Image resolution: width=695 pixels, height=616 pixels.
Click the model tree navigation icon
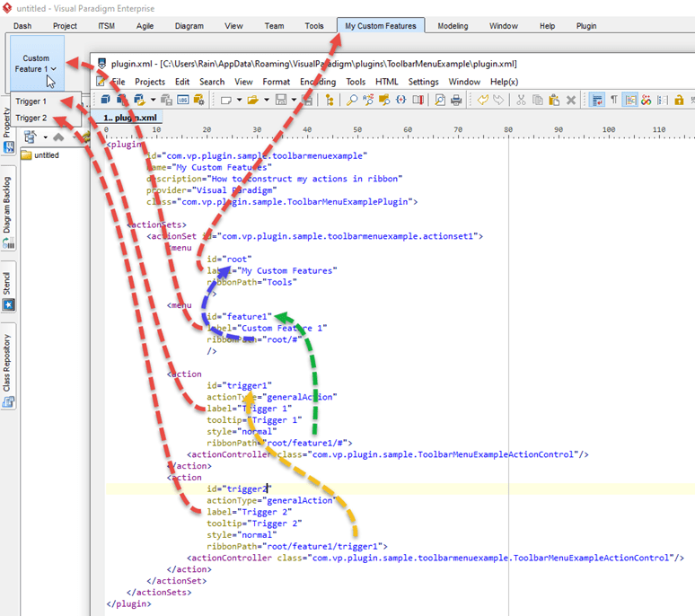30,136
